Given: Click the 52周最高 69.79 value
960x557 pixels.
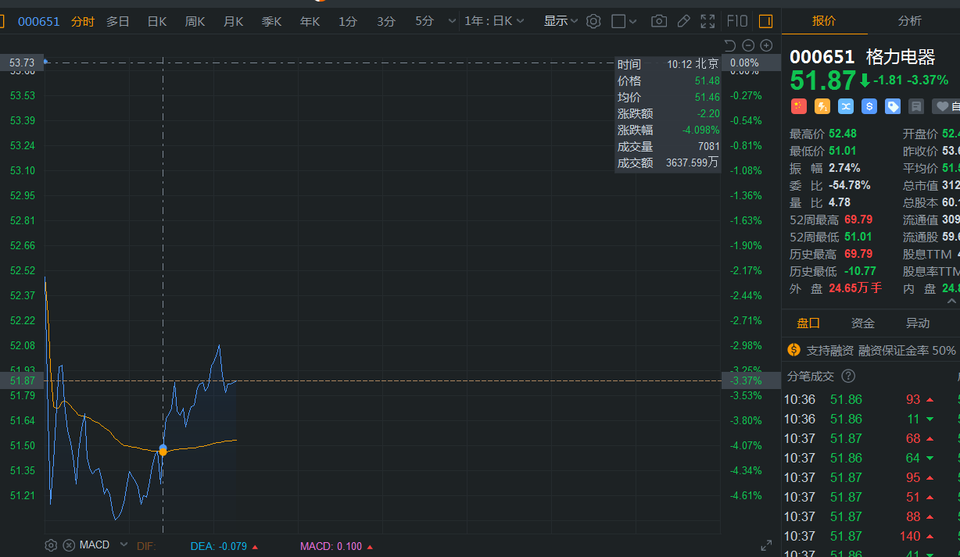Looking at the screenshot, I should click(x=858, y=219).
